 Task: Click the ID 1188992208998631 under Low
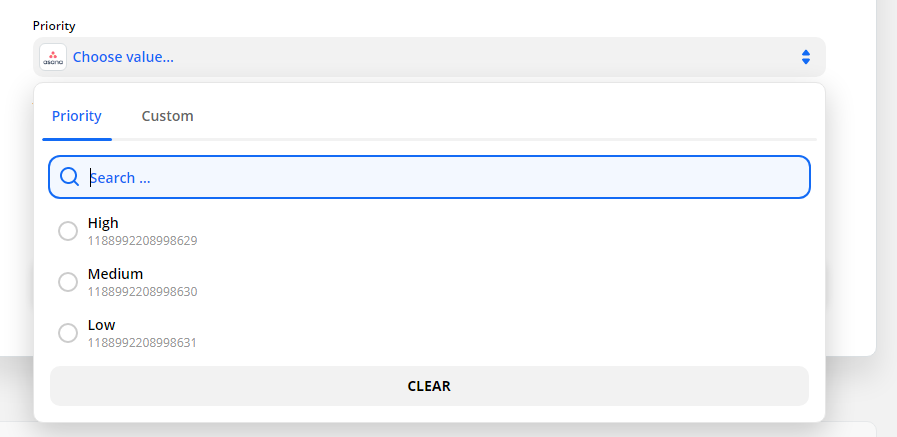tap(142, 342)
